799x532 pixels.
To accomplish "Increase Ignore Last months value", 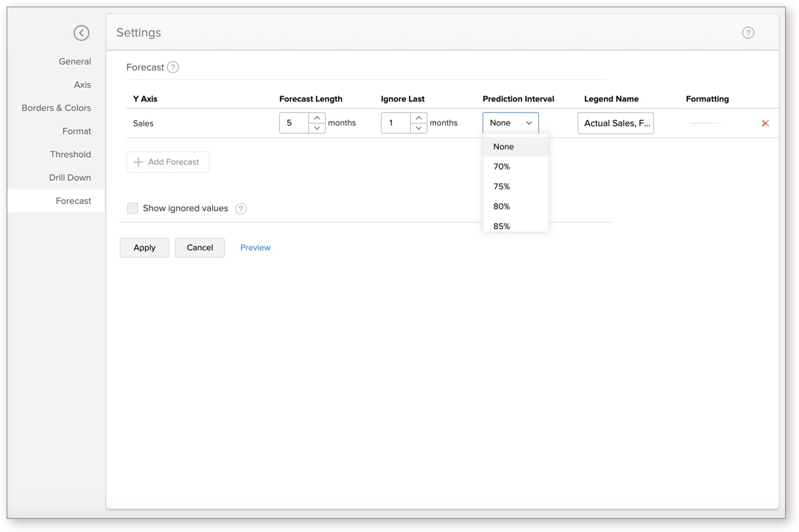I will pos(419,118).
